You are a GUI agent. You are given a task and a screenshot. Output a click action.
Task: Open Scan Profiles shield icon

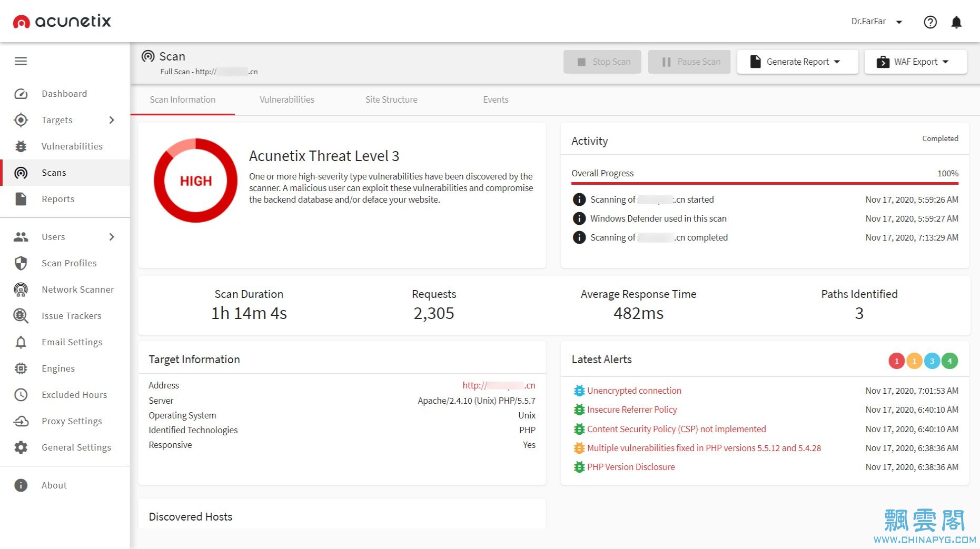tap(21, 263)
